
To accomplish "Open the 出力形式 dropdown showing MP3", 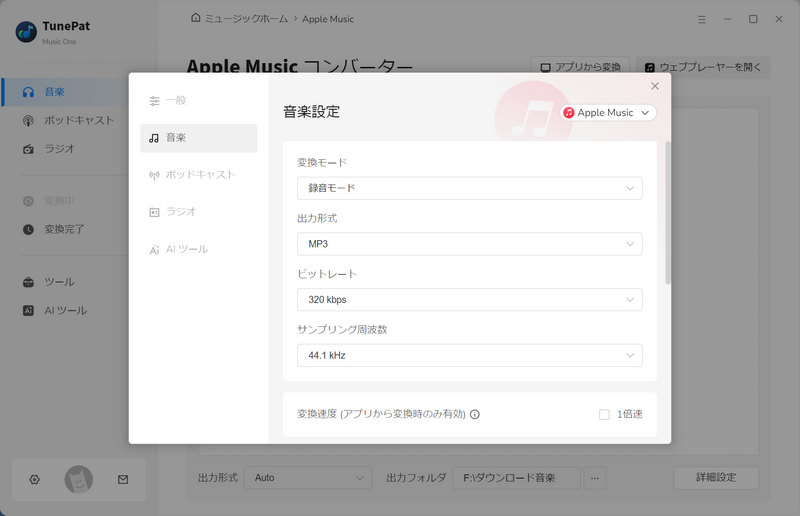I will [469, 244].
